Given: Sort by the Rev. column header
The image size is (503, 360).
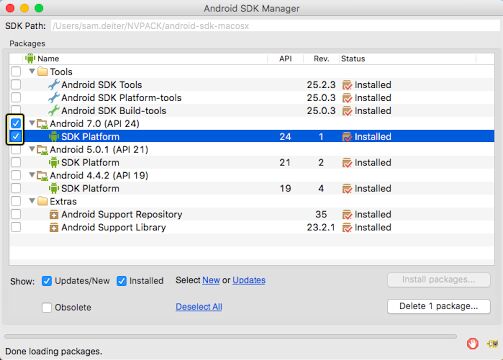Looking at the screenshot, I should pyautogui.click(x=321, y=59).
